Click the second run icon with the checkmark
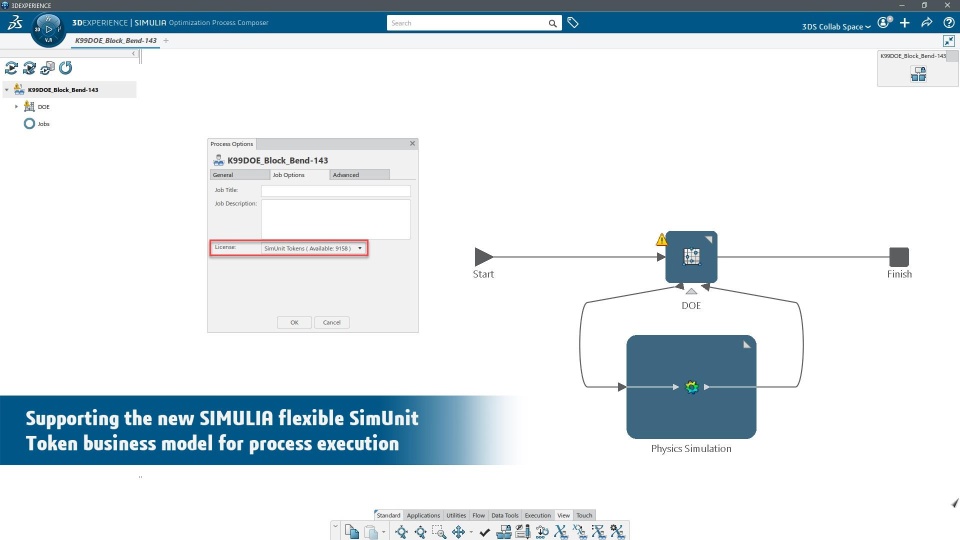 point(29,68)
